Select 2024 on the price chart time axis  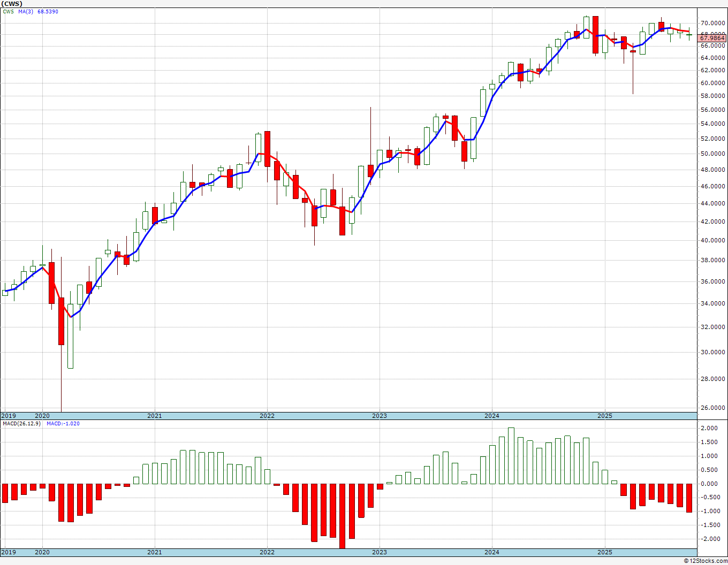click(492, 416)
